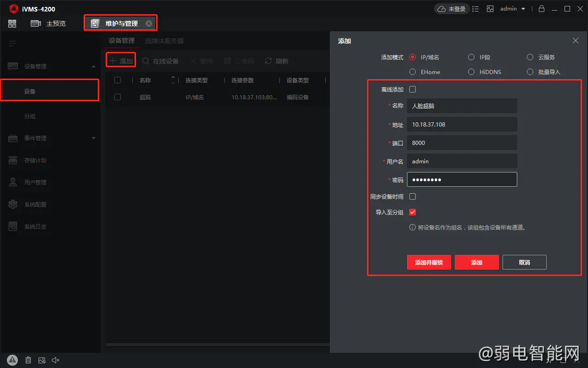This screenshot has width=588, height=368.
Task: Switch to the 设备管理 sub-tab
Action: click(x=122, y=40)
